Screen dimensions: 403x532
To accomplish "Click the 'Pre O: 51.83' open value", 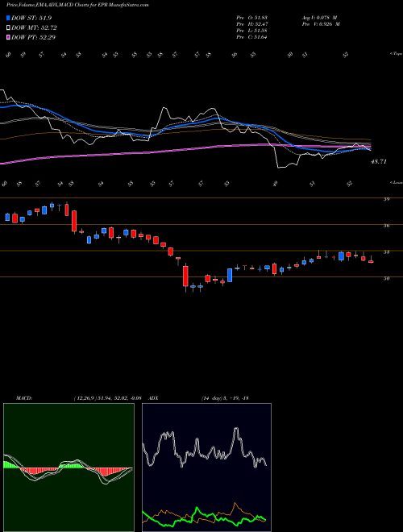I will (251, 17).
